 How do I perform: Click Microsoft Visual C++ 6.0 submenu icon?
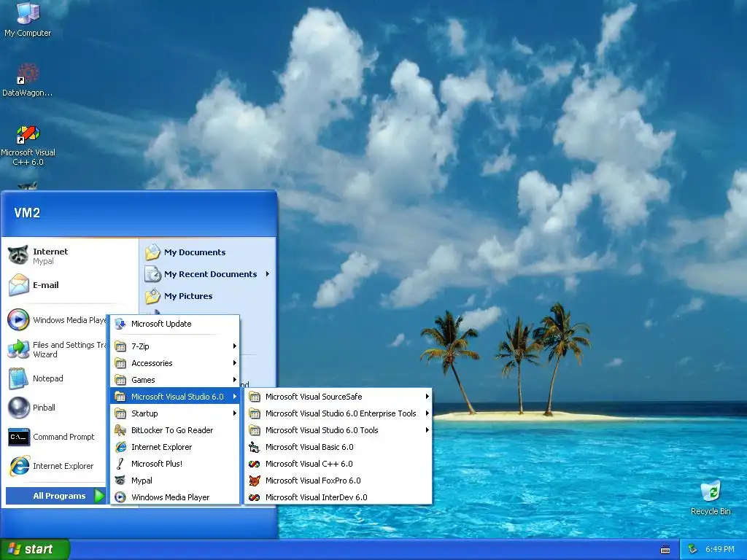pos(255,464)
